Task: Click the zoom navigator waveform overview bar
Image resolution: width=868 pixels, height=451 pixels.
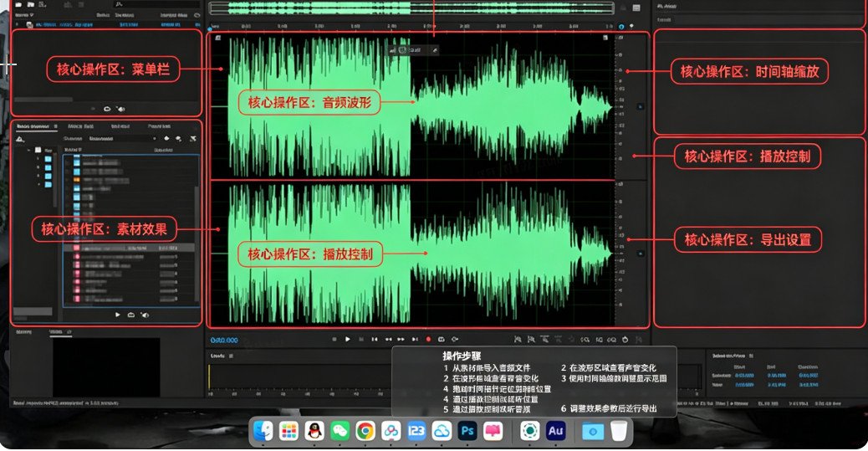Action: (412, 8)
